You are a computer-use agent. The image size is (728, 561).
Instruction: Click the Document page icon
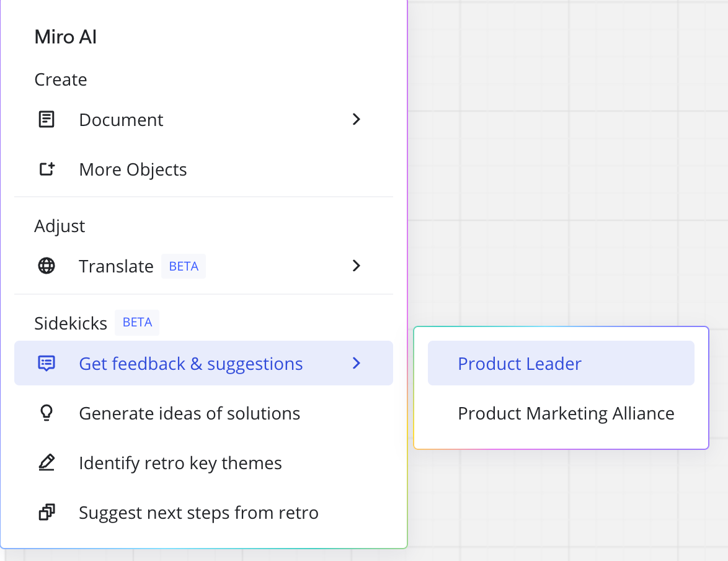47,120
